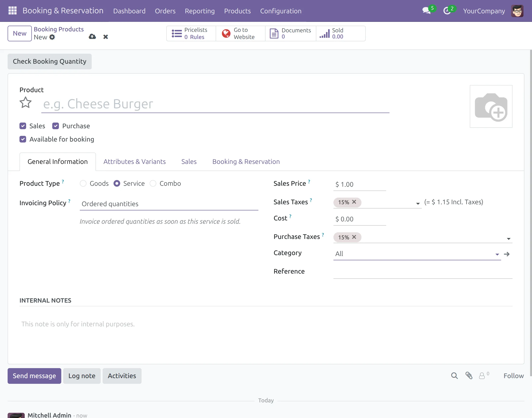This screenshot has height=418, width=532.
Task: Select Goods product type
Action: pyautogui.click(x=83, y=183)
